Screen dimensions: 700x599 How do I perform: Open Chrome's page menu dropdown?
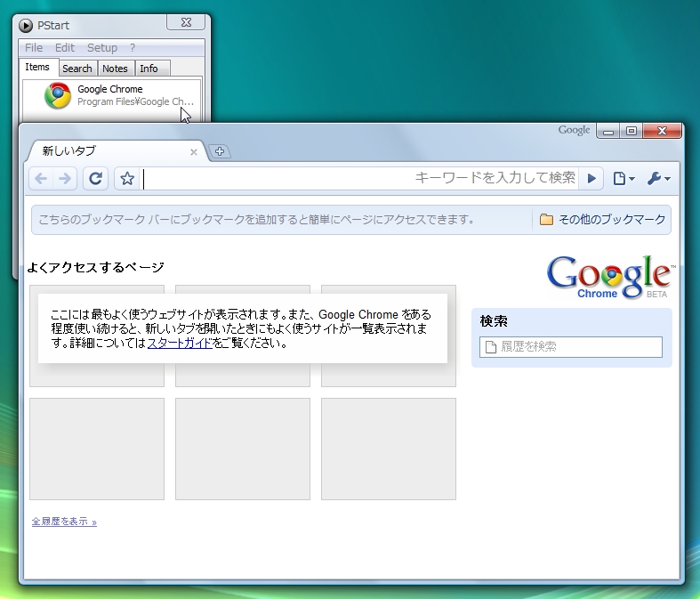point(624,179)
